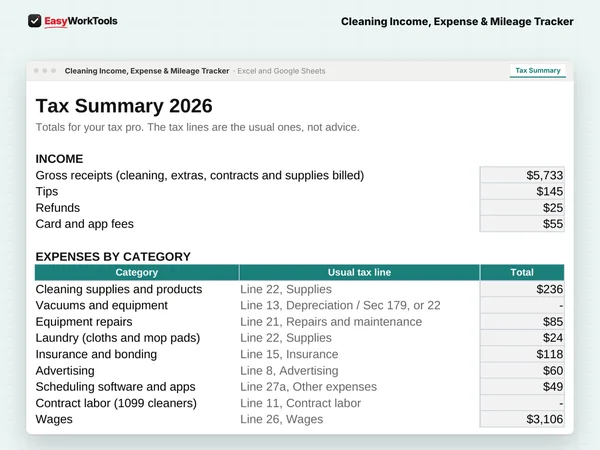Select the empty total for Vacuums and equipment
This screenshot has width=600, height=450.
point(522,305)
